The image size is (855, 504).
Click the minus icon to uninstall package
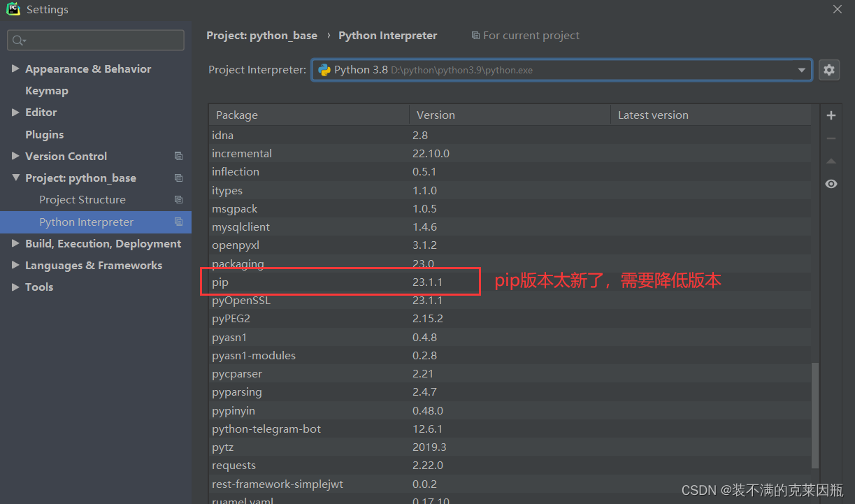pyautogui.click(x=831, y=138)
